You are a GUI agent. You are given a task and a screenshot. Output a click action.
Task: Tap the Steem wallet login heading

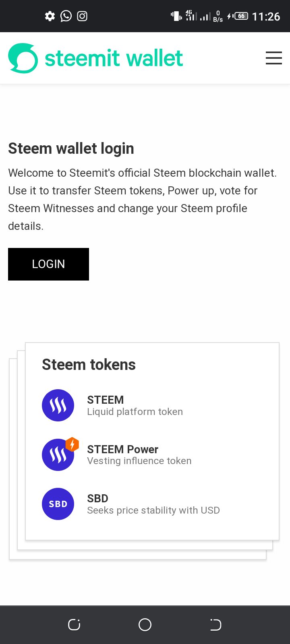(71, 149)
